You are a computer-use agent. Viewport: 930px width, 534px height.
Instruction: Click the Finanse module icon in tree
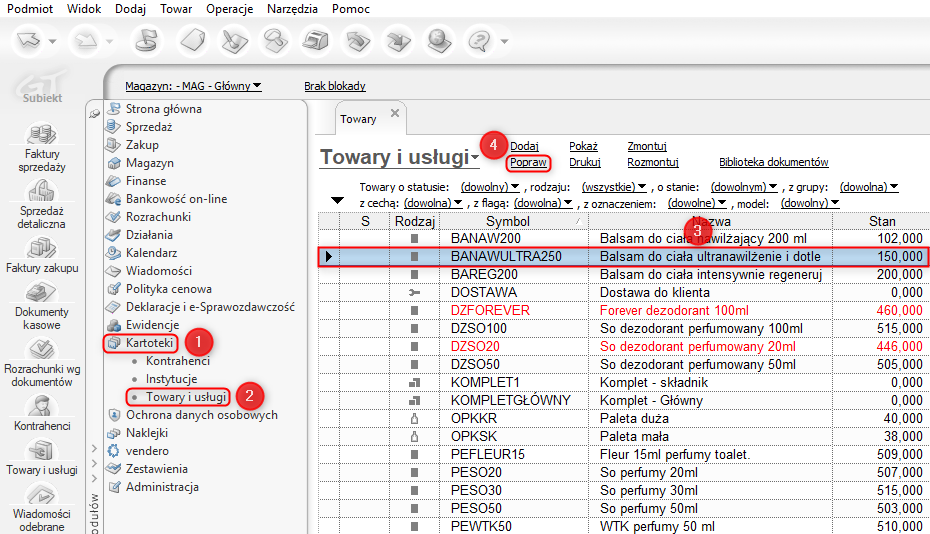click(x=113, y=180)
